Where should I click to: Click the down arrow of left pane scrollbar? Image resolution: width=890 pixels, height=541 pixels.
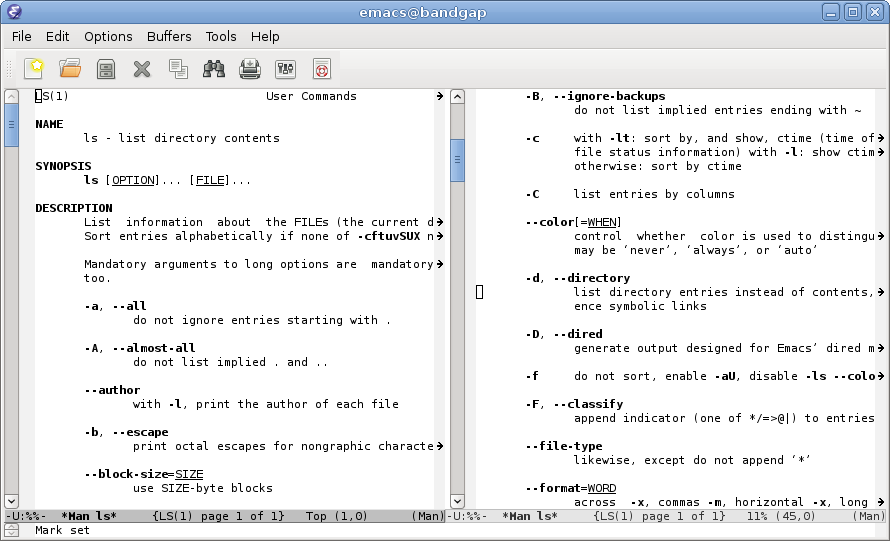pos(11,500)
